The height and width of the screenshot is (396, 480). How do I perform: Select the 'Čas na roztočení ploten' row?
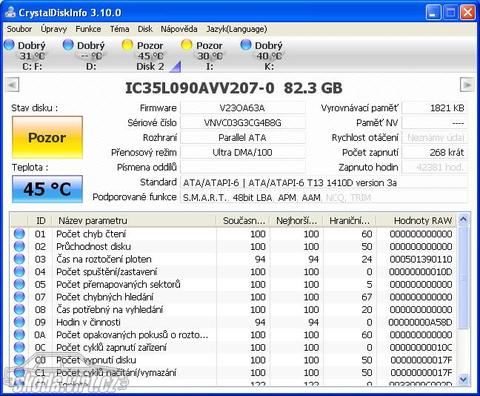233,259
